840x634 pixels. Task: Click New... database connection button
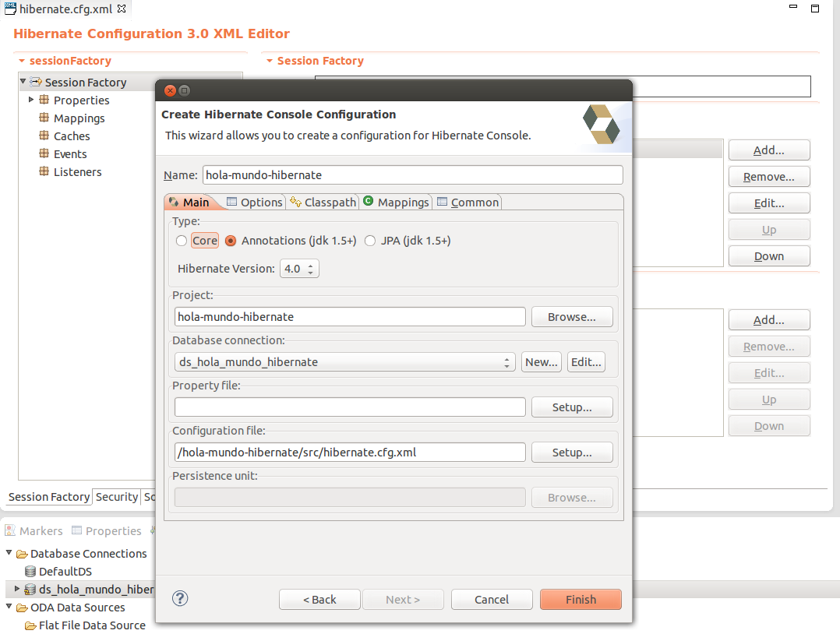(541, 362)
